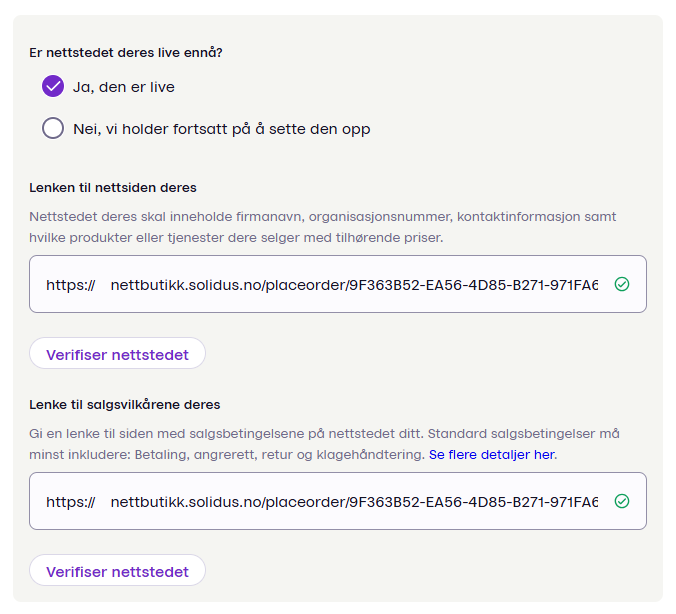Click green checkmark icon in sales terms field
676x614 pixels.
tap(622, 501)
